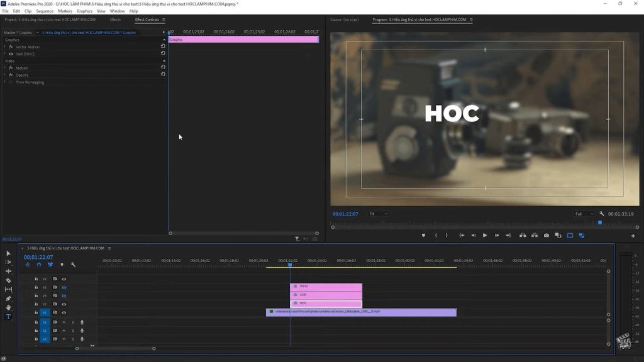Viewport: 644px width, 362px height.
Task: Switch to the Effects panel tab
Action: 115,19
